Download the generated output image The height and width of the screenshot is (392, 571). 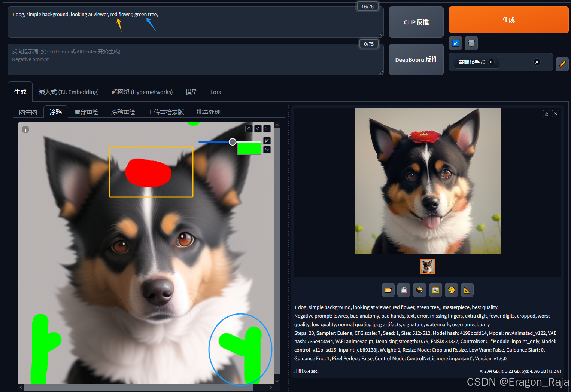547,114
